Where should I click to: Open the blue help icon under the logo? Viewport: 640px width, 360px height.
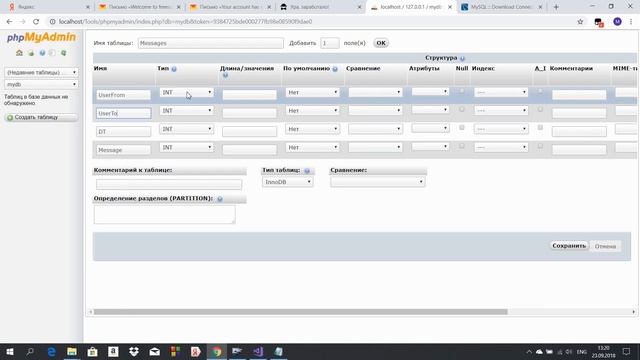pyautogui.click(x=42, y=53)
